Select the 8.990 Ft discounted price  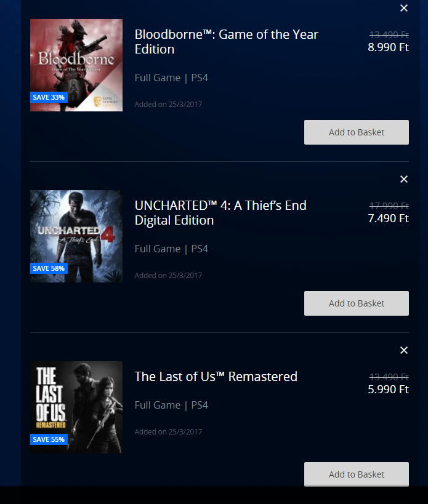tap(388, 47)
